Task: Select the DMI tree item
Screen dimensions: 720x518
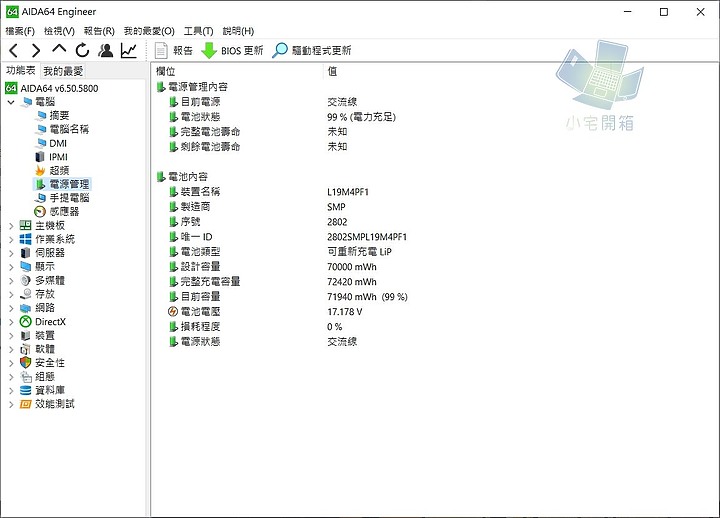Action: 58,143
